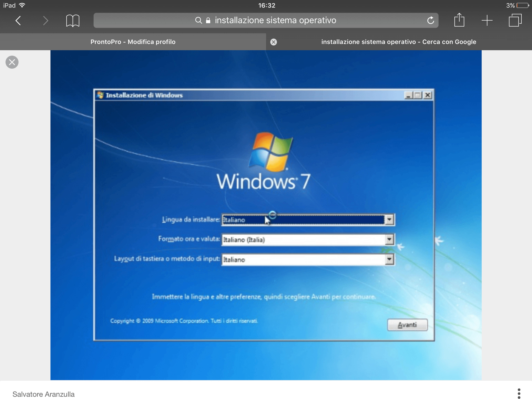Tap the Safari forward arrow

click(x=45, y=21)
